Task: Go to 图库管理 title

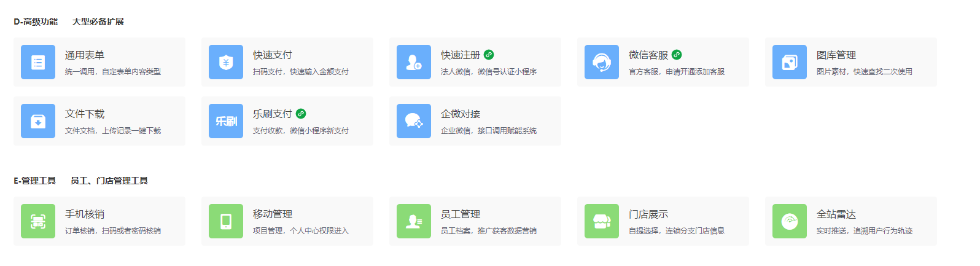Action: 836,55
